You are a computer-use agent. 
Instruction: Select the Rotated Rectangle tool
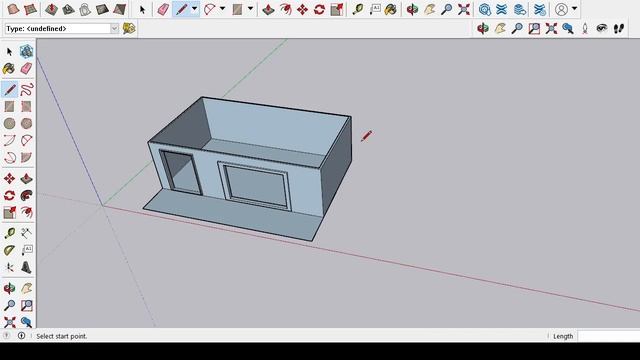[x=26, y=107]
